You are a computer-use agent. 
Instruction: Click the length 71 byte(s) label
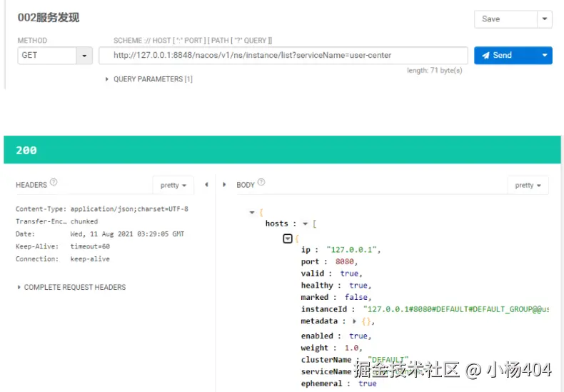pyautogui.click(x=435, y=71)
